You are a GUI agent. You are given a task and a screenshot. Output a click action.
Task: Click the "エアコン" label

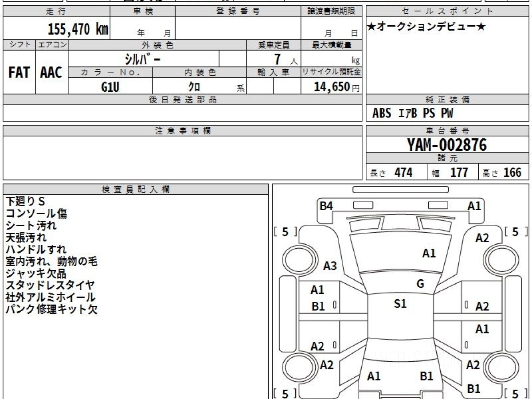pyautogui.click(x=52, y=45)
